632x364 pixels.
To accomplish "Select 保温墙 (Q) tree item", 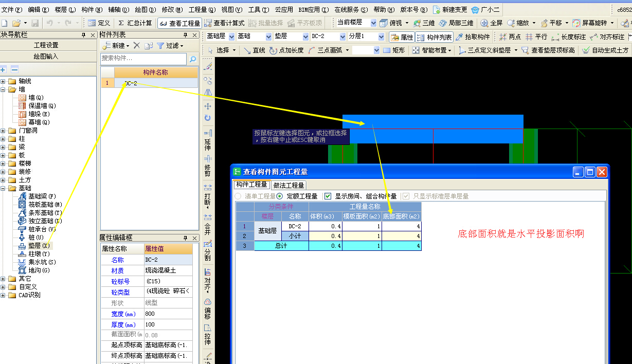I will pos(37,106).
